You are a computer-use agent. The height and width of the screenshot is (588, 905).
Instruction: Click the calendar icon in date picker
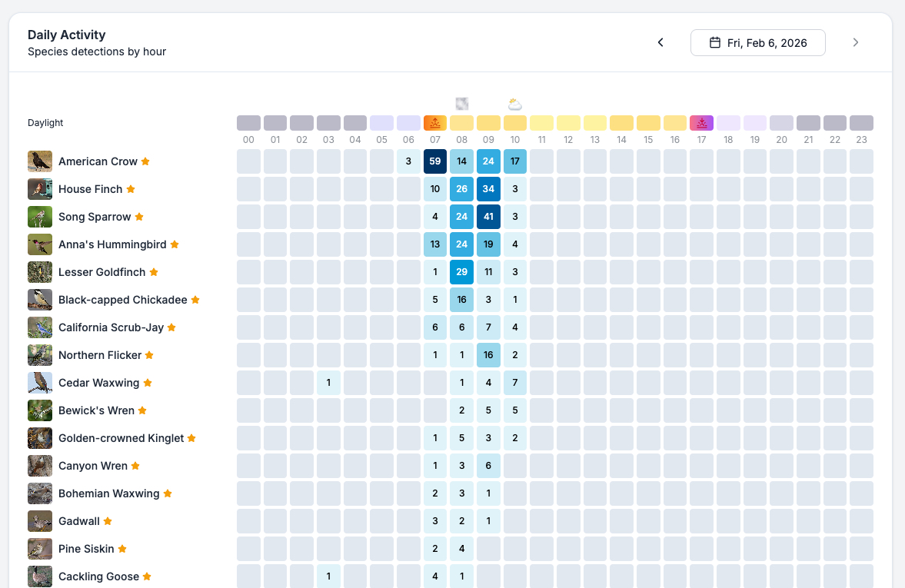coord(714,43)
